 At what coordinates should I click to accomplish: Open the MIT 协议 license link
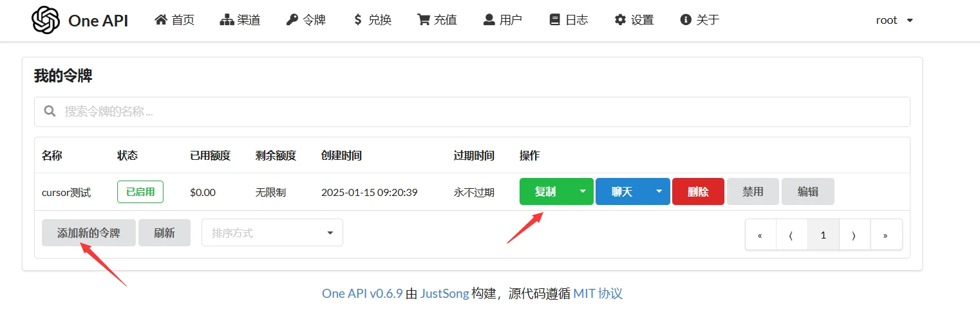pyautogui.click(x=598, y=293)
